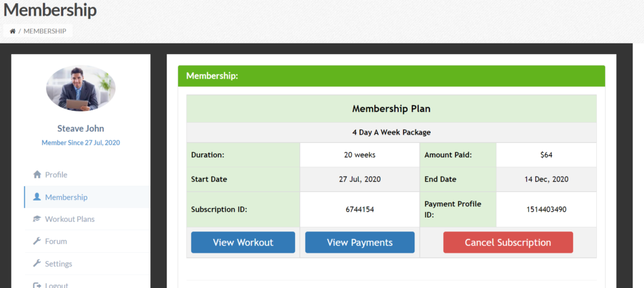Click the wrench icon next to Settings

[37, 263]
